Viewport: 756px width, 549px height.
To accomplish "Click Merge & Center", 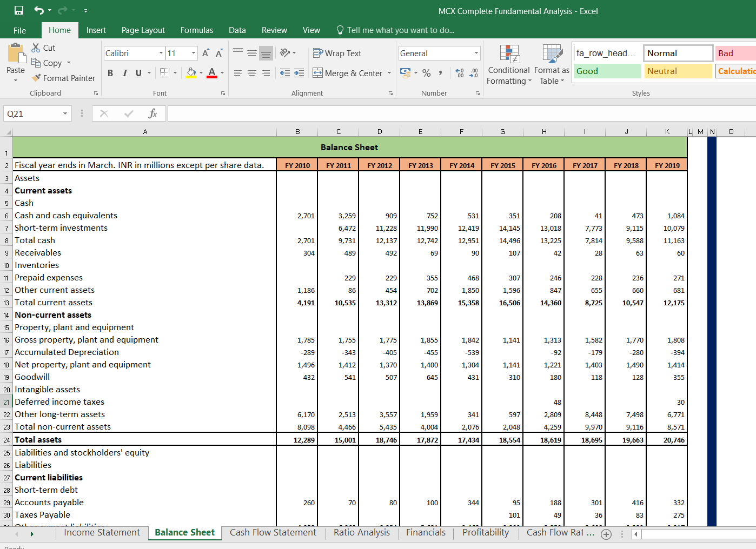I will (347, 73).
